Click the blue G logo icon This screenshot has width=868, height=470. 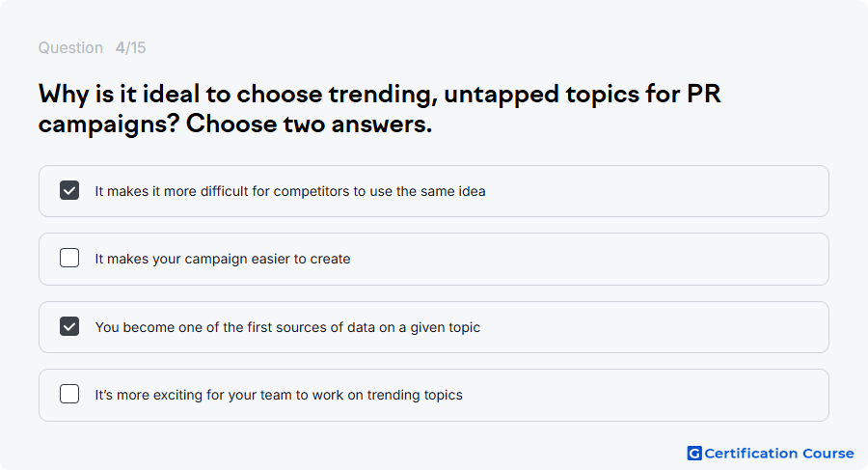[694, 454]
